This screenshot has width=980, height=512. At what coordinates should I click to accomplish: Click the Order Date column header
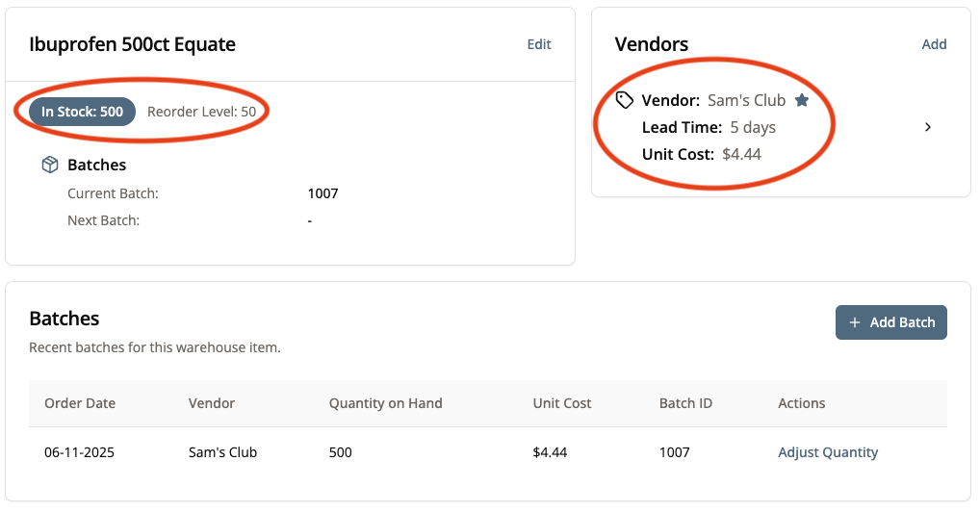click(80, 403)
